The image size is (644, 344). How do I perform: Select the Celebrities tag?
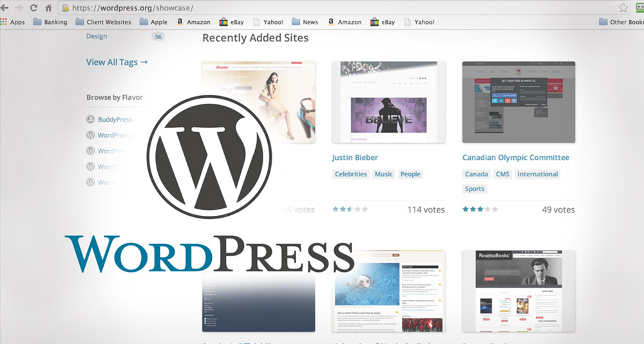[351, 175]
